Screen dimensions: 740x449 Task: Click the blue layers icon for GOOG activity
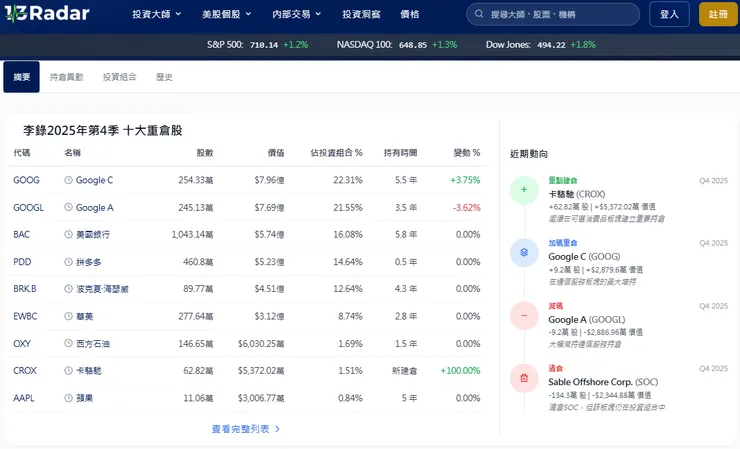[x=524, y=253]
